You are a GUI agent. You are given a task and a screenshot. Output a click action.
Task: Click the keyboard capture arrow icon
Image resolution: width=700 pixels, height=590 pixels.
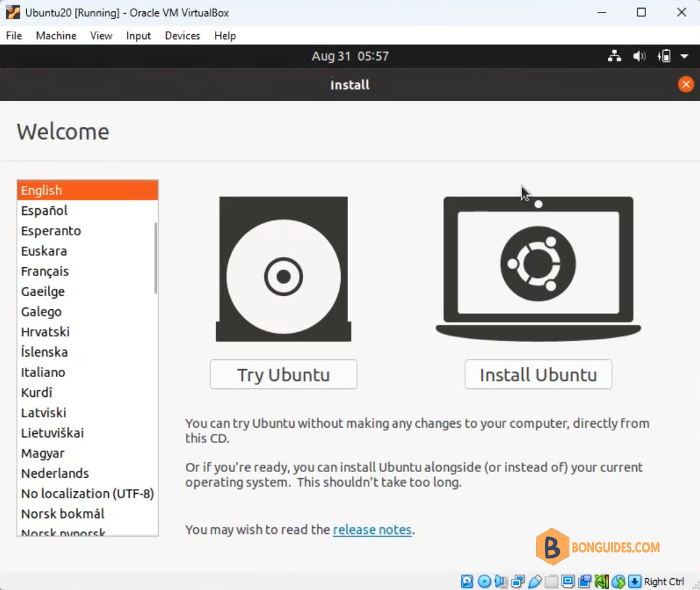634,581
